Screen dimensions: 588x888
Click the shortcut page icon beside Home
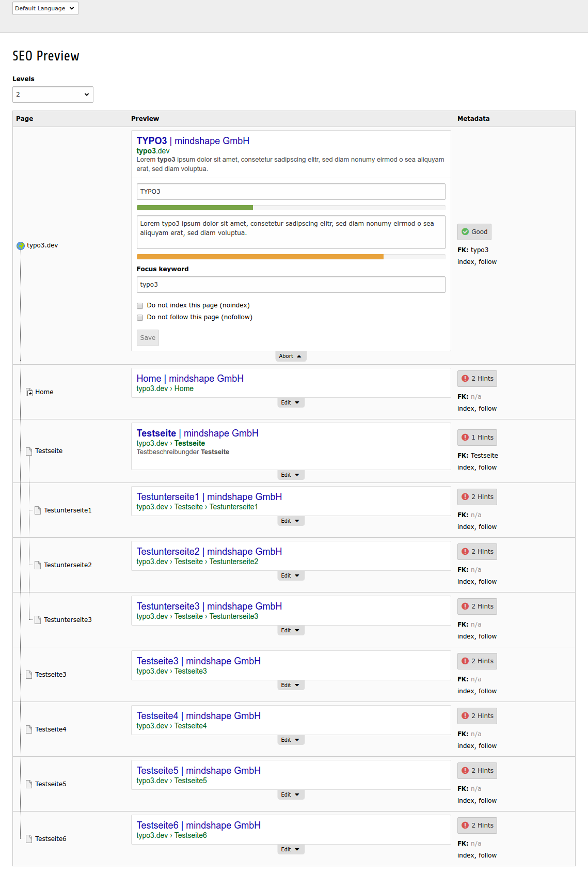(x=29, y=393)
